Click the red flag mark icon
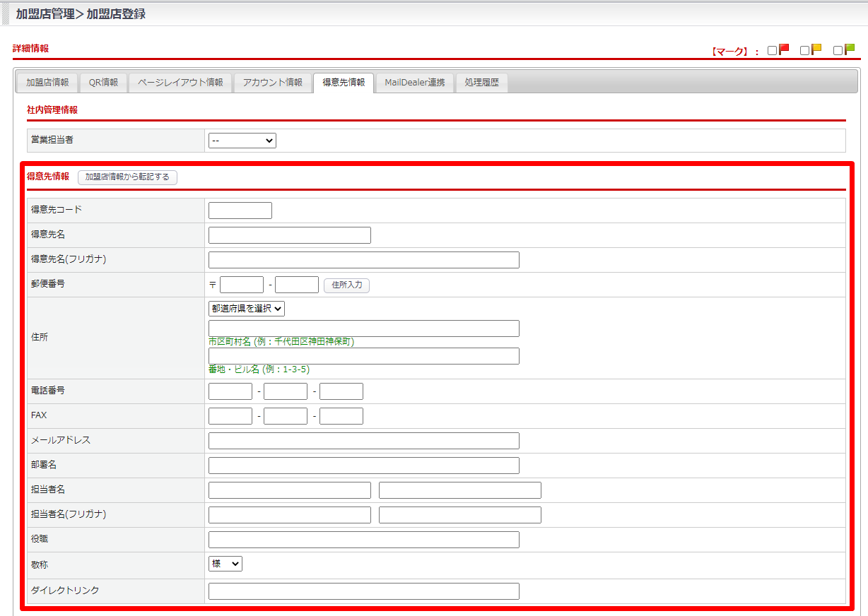This screenshot has height=616, width=868. tap(783, 49)
